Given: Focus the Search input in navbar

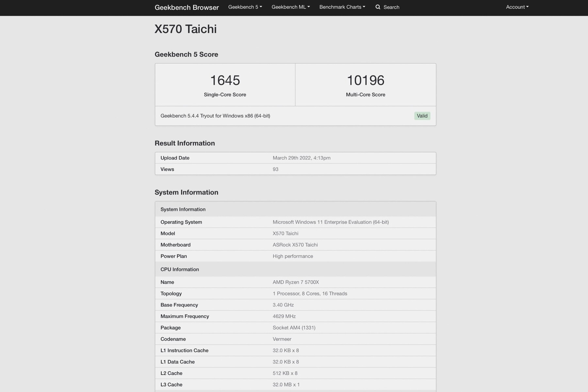Looking at the screenshot, I should [x=391, y=7].
